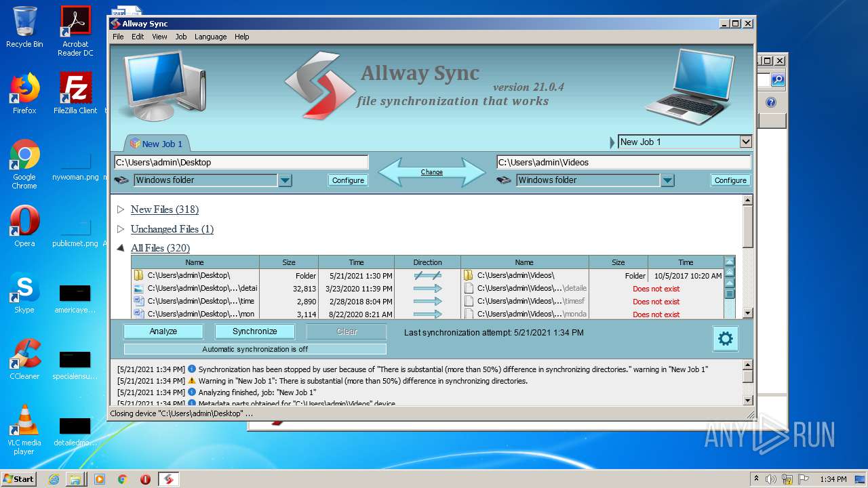The width and height of the screenshot is (868, 488).
Task: Click the Analyze button
Action: point(163,331)
